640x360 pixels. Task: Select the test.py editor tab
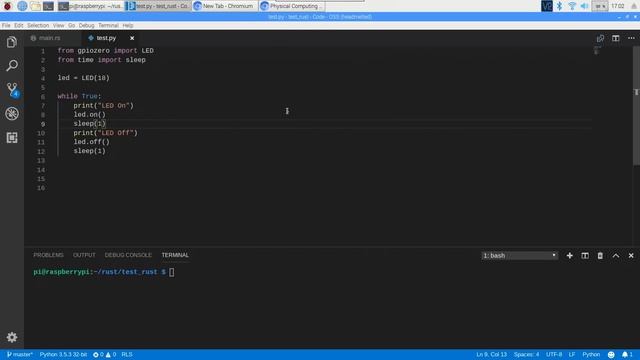(x=106, y=38)
